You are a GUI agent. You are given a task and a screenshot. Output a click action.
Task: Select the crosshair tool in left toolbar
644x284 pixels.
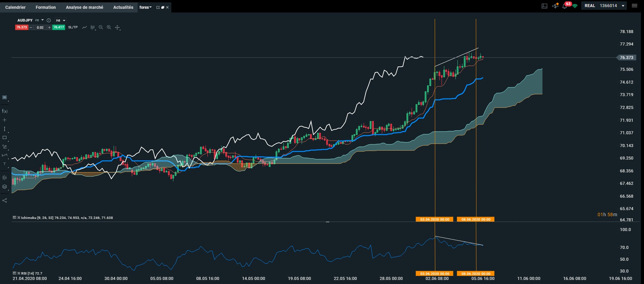click(x=5, y=120)
